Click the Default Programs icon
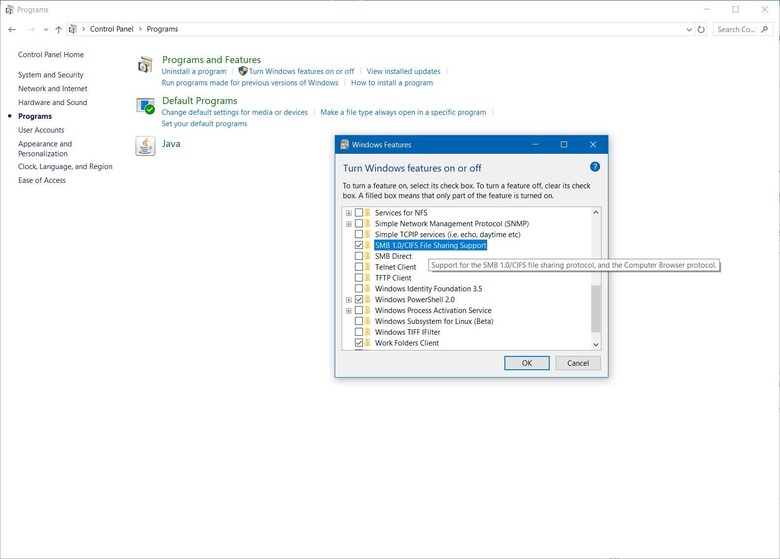 146,106
